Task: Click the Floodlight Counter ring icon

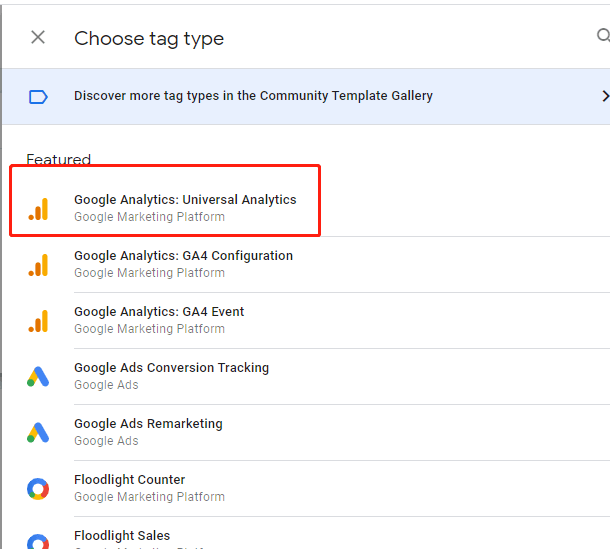Action: (x=38, y=489)
